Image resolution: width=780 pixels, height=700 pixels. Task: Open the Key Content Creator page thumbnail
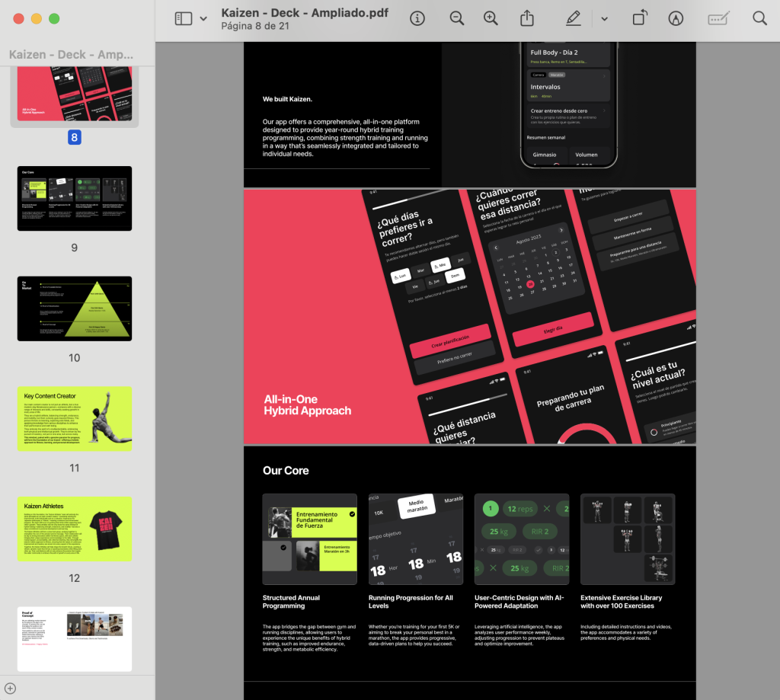tap(75, 418)
